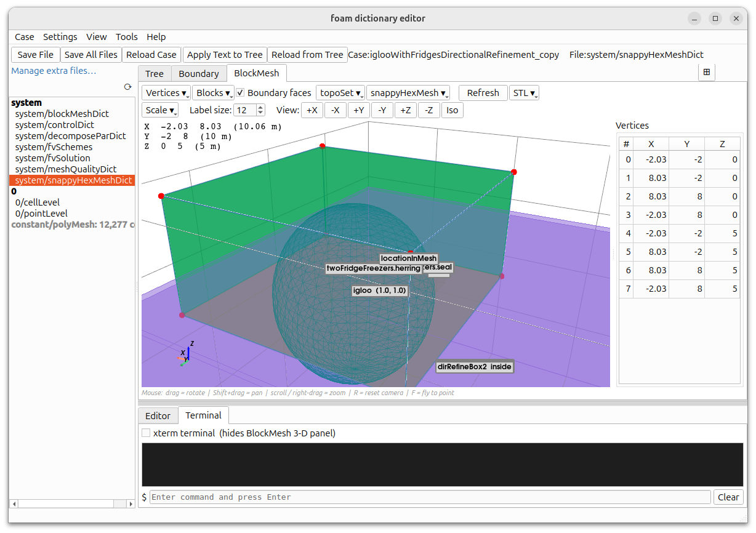
Task: Click the Label size value field
Action: click(244, 110)
